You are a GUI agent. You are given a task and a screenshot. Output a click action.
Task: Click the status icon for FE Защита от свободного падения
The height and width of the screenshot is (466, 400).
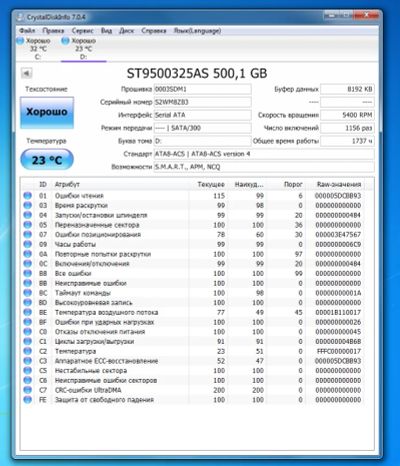coord(27,400)
